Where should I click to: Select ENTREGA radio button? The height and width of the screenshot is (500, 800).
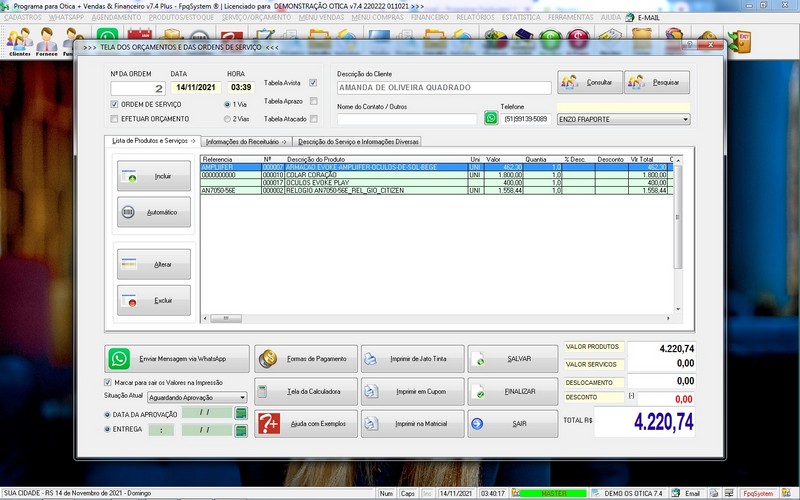[107, 429]
